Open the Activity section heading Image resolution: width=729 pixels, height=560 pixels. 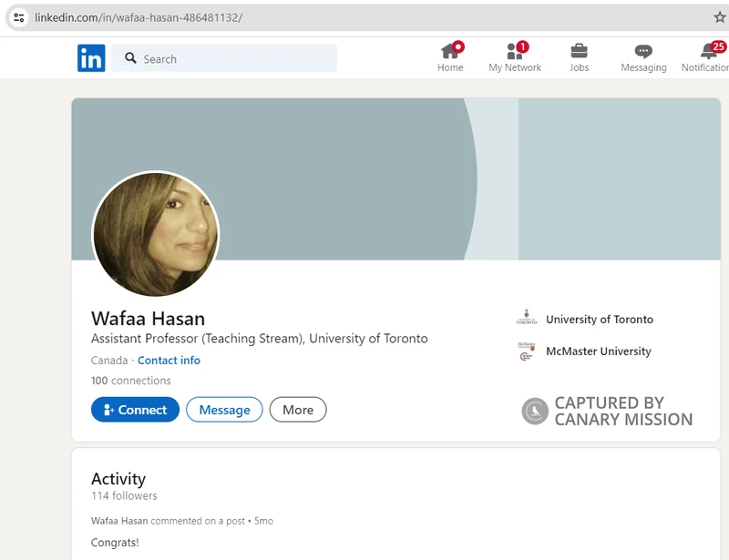click(118, 479)
